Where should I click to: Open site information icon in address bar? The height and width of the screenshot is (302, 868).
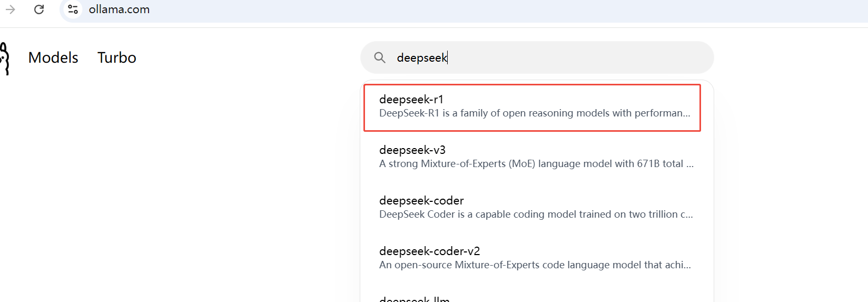[x=73, y=9]
